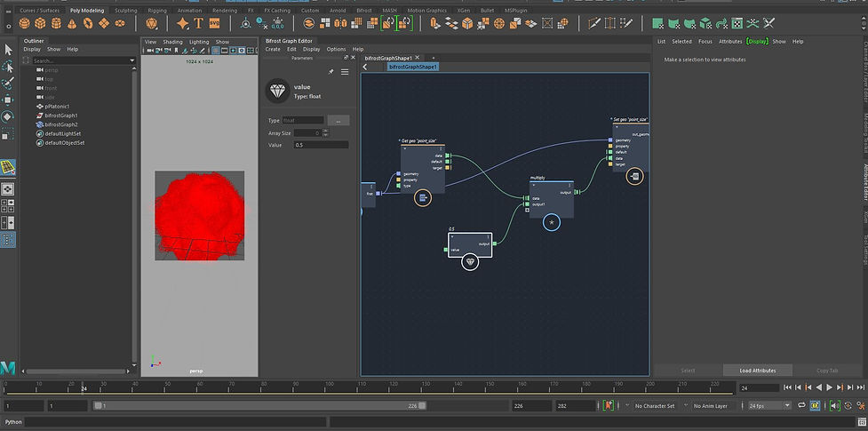Click the bifrostGraphShape1 breadcrumb button

[413, 67]
